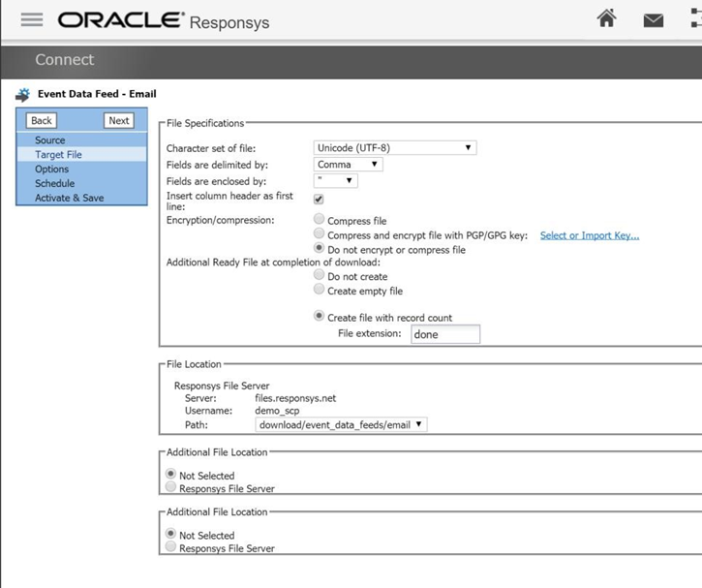Expand the Fields delimited by dropdown
702x588 pixels.
click(x=349, y=165)
